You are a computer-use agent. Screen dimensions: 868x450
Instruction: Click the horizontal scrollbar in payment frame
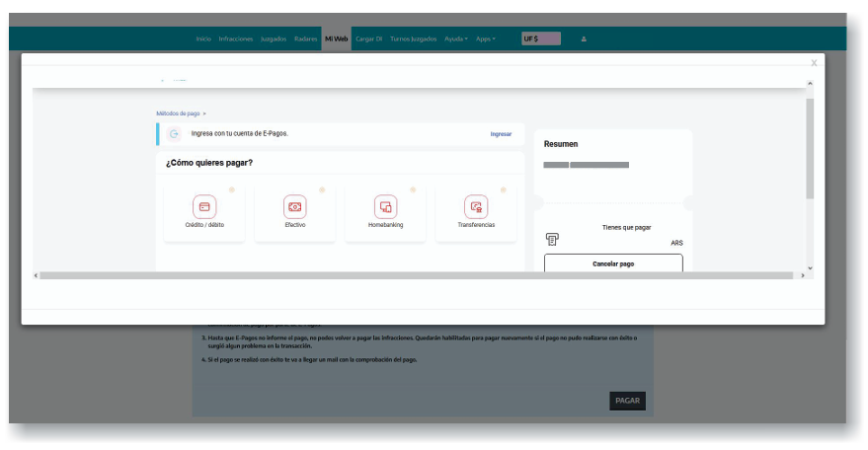(x=415, y=275)
